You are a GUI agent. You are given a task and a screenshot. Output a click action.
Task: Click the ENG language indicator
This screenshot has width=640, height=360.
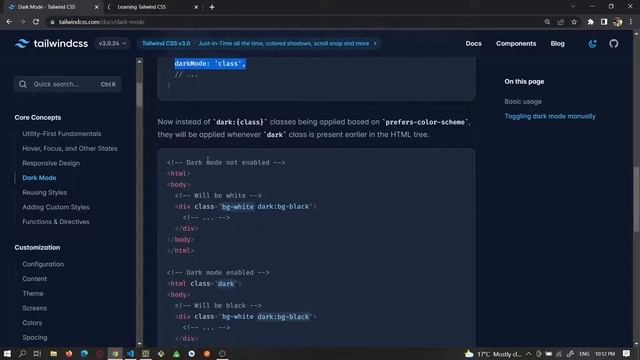tap(584, 354)
